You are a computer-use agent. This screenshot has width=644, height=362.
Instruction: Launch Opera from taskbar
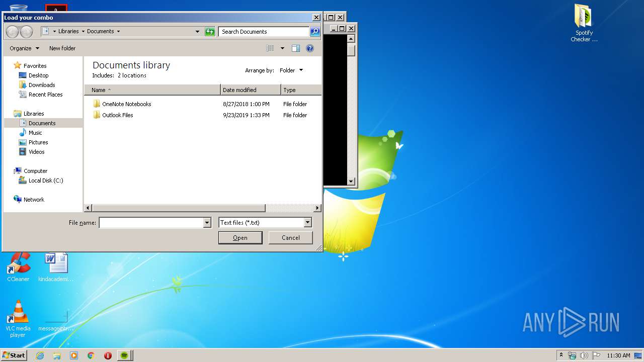click(108, 355)
